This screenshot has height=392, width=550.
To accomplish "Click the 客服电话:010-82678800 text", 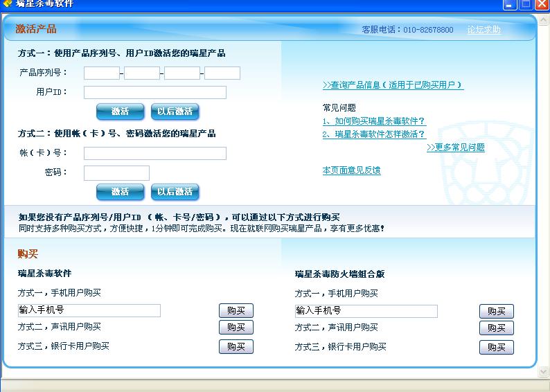I will point(407,30).
